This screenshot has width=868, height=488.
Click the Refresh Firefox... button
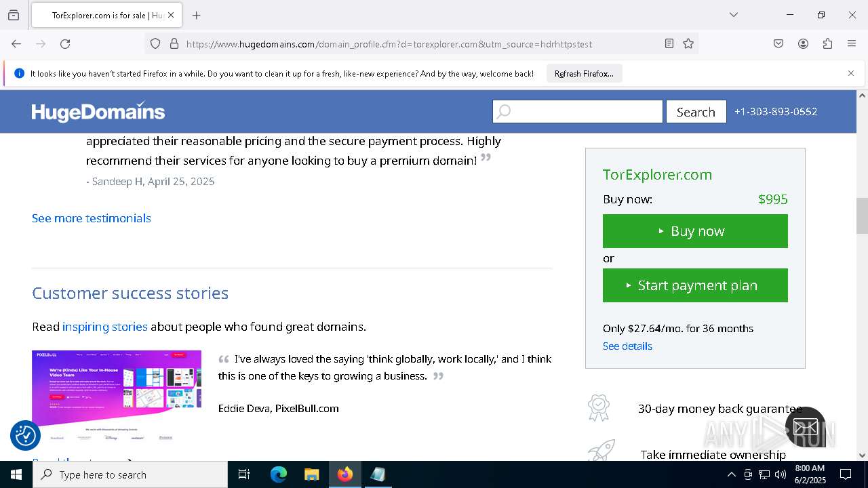coord(584,73)
